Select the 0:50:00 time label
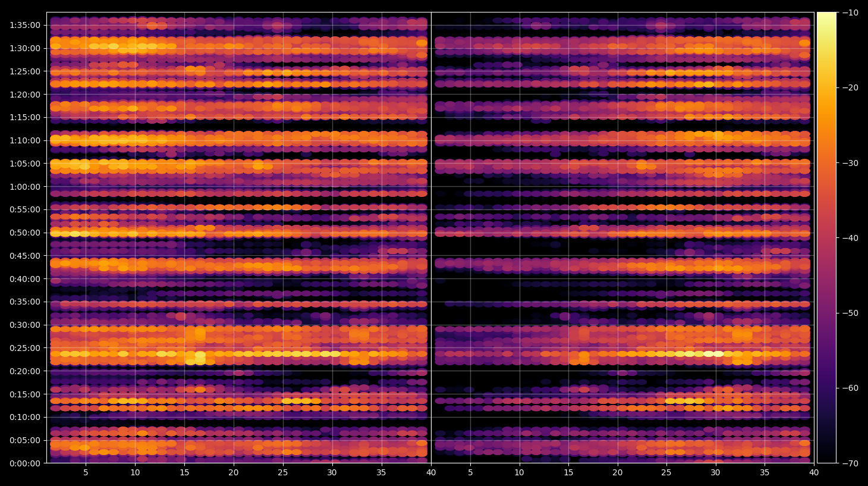The height and width of the screenshot is (486, 868). click(25, 233)
